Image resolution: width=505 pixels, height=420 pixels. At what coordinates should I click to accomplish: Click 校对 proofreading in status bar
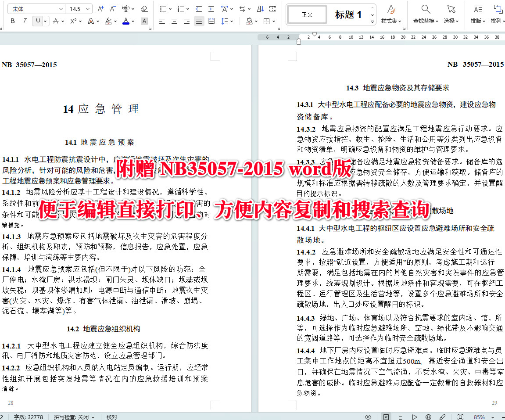pos(112,417)
